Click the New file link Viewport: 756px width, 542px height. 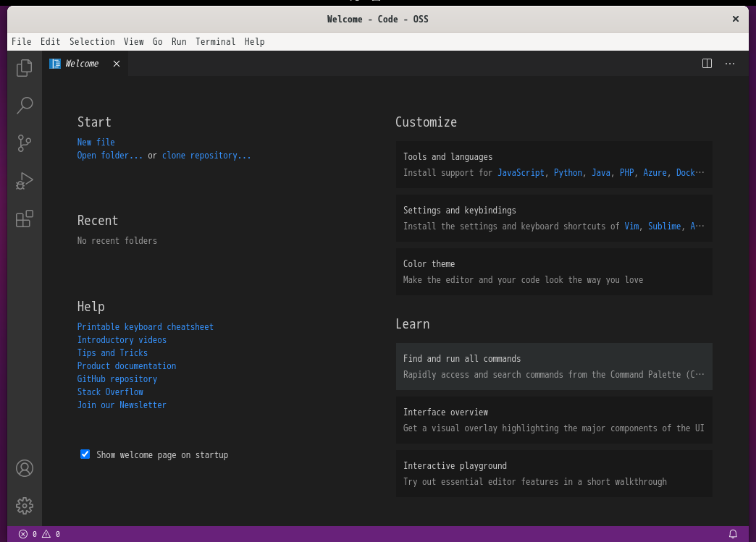96,142
